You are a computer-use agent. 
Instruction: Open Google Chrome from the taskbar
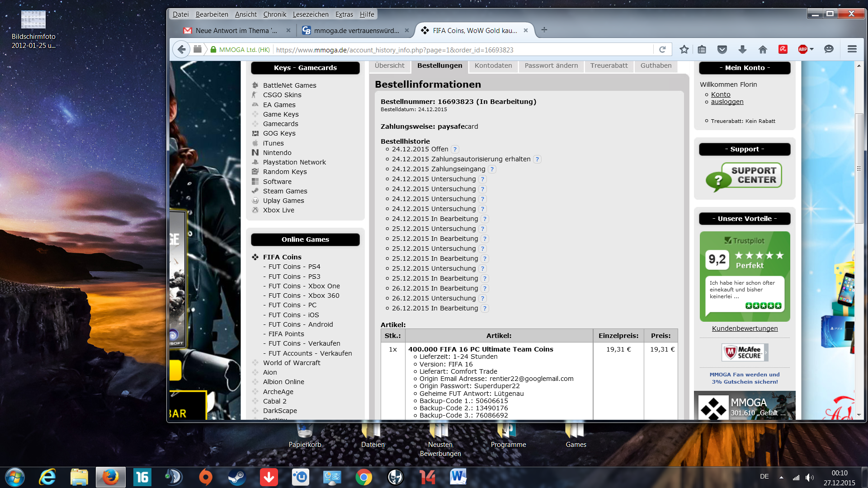(x=363, y=477)
